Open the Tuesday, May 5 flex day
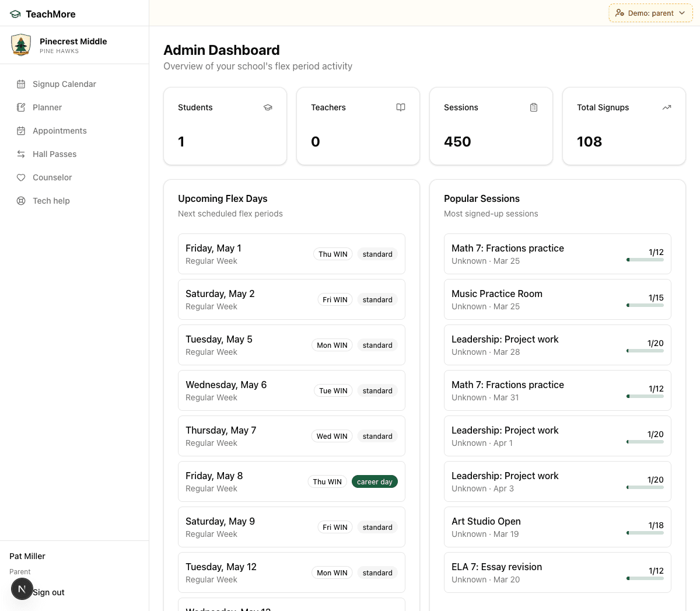 292,345
